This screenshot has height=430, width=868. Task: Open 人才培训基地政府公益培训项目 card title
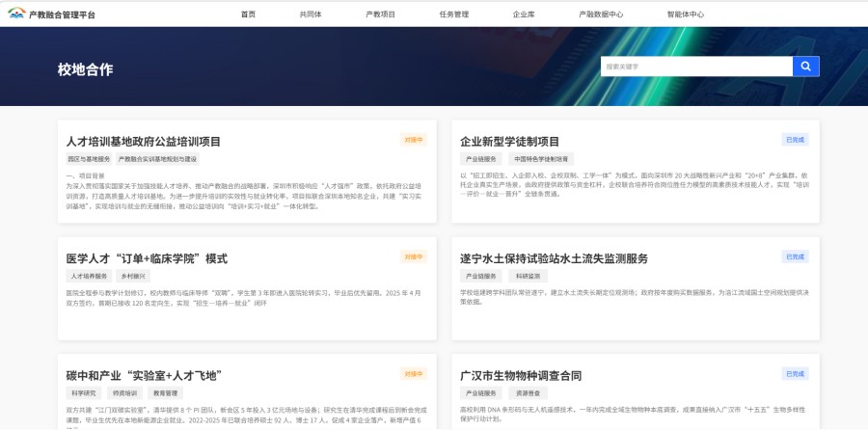pyautogui.click(x=144, y=142)
